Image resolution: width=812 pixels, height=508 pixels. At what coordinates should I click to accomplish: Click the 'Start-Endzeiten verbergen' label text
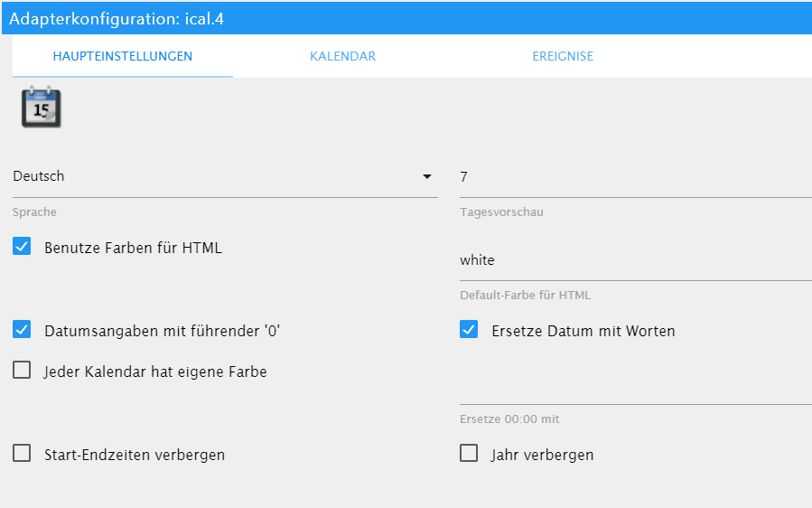click(x=135, y=455)
